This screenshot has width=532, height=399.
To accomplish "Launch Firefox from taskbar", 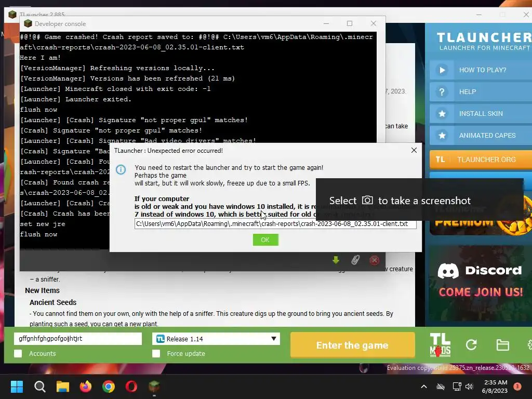I will [86, 387].
